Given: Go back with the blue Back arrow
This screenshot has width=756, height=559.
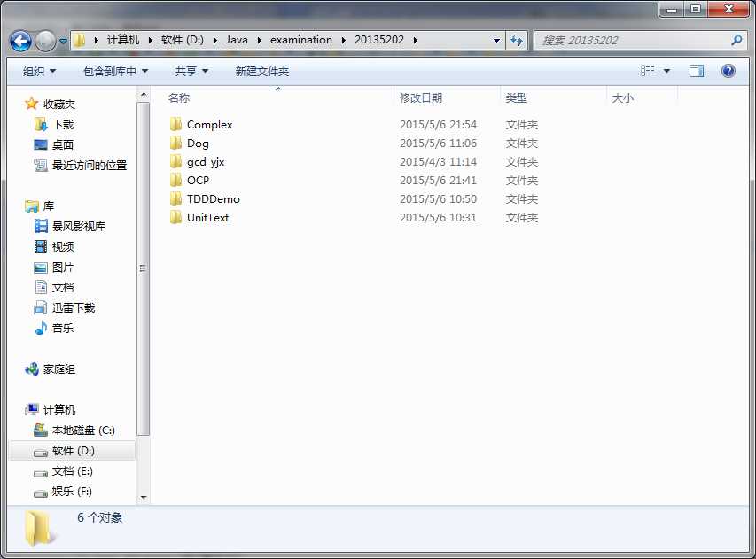Looking at the screenshot, I should 20,41.
